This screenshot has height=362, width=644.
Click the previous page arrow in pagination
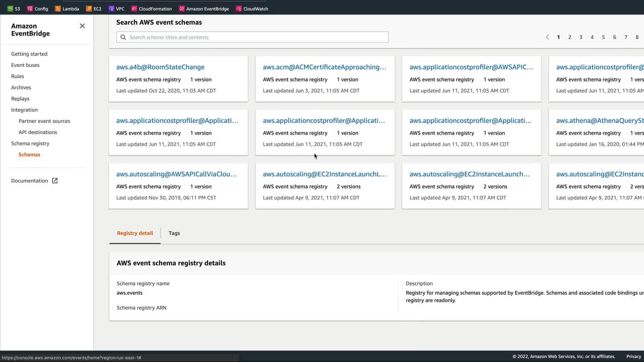(x=547, y=37)
